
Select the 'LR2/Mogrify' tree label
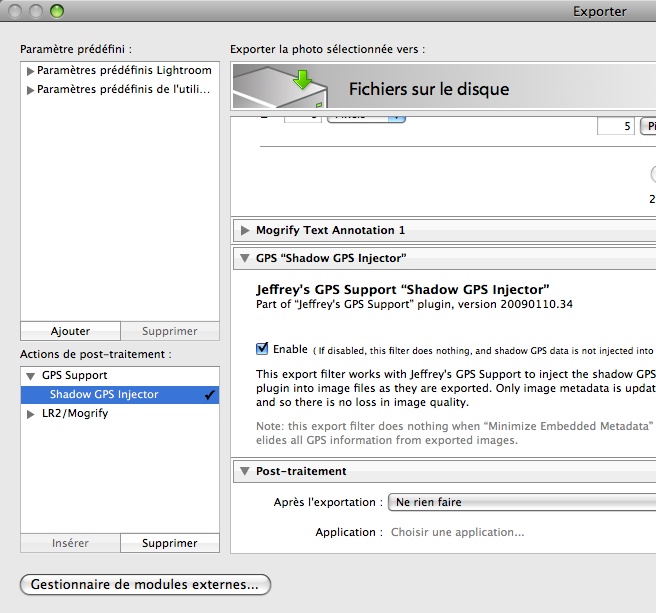pyautogui.click(x=75, y=413)
